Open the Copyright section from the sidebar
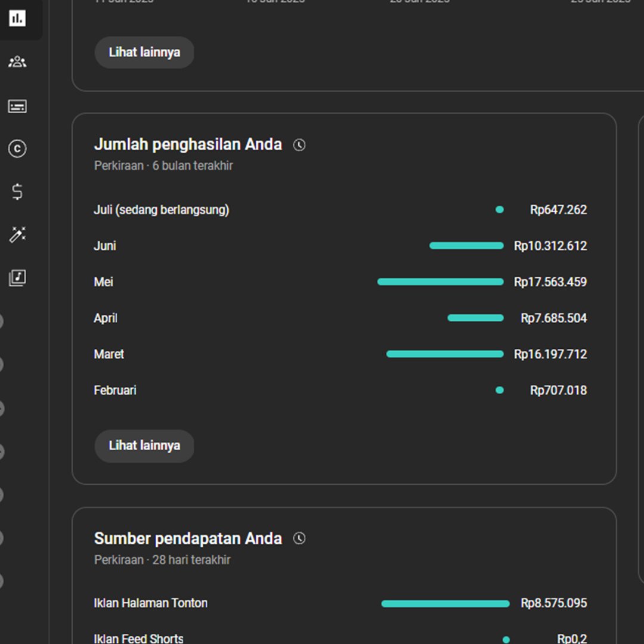The image size is (644, 644). tap(17, 149)
